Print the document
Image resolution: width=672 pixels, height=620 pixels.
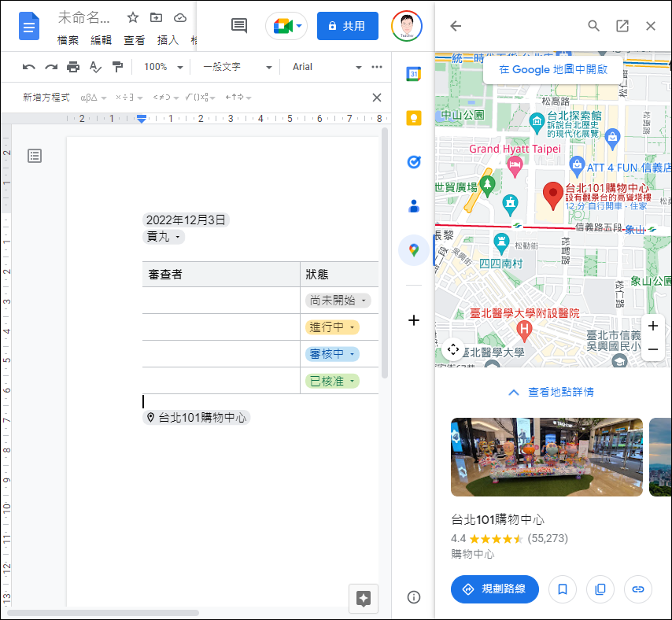(x=73, y=67)
